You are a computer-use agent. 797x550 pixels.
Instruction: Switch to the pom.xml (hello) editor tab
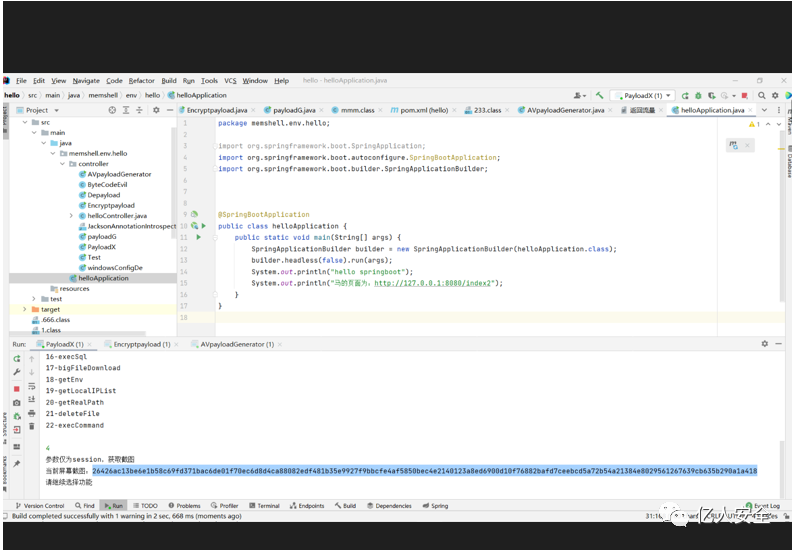coord(422,110)
